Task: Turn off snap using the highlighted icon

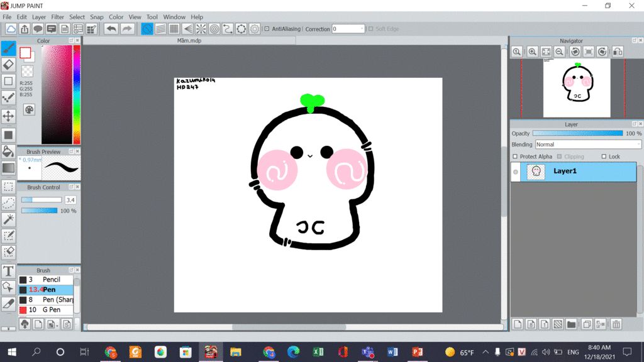Action: 147,29
